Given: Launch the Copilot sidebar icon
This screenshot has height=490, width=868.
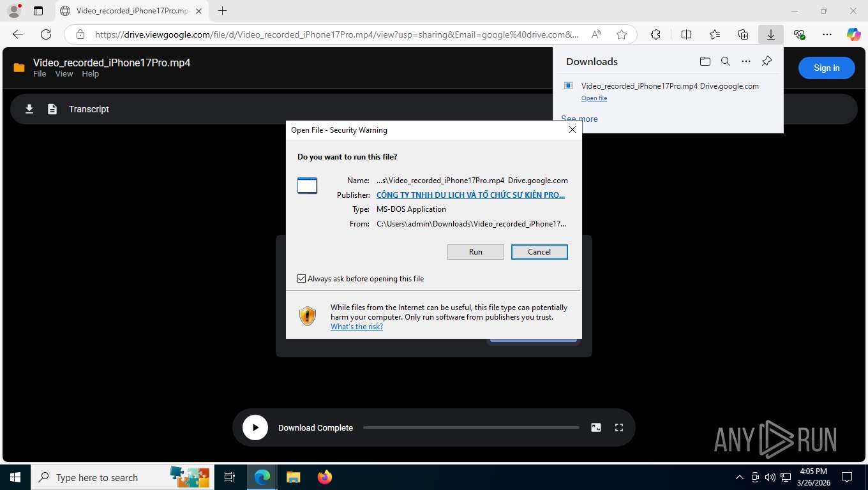Looking at the screenshot, I should [x=854, y=34].
